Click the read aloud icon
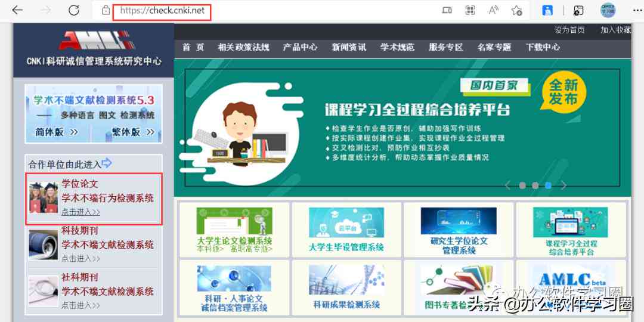644x322 pixels. click(x=494, y=10)
